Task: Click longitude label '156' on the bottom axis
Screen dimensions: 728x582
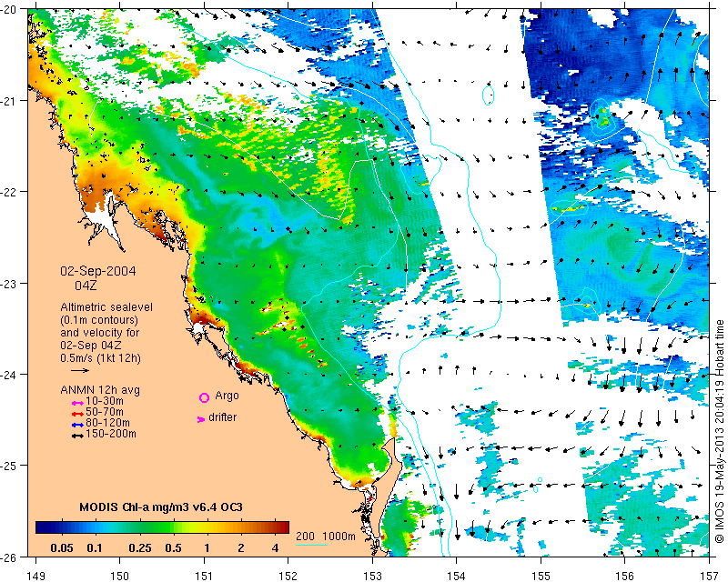Action: pyautogui.click(x=625, y=576)
